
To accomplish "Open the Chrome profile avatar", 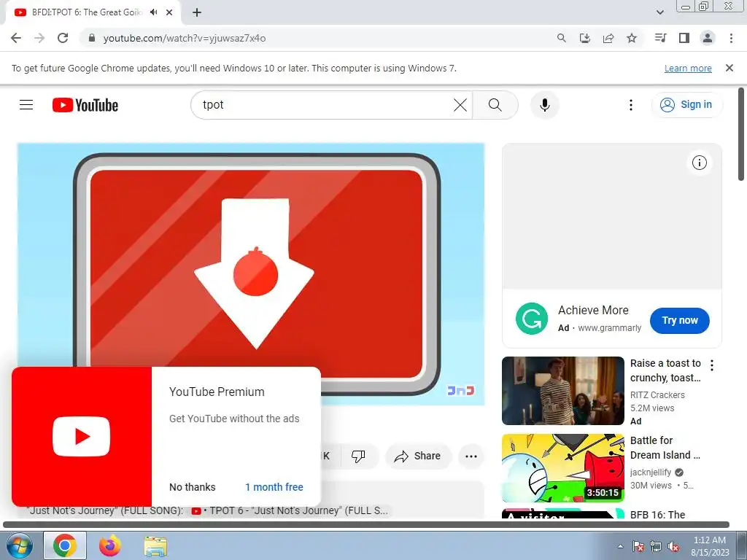I will pos(708,38).
